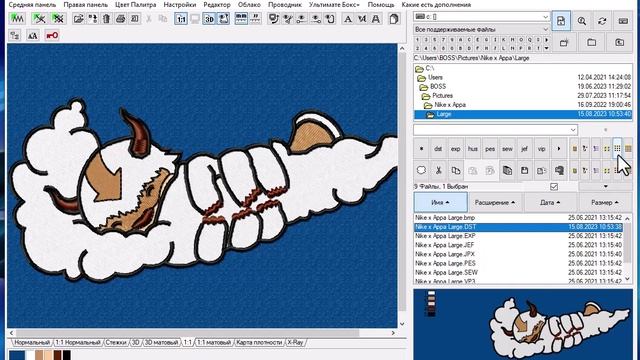Toggle the 3D preview button
Image resolution: width=640 pixels, height=360 pixels.
pyautogui.click(x=209, y=19)
